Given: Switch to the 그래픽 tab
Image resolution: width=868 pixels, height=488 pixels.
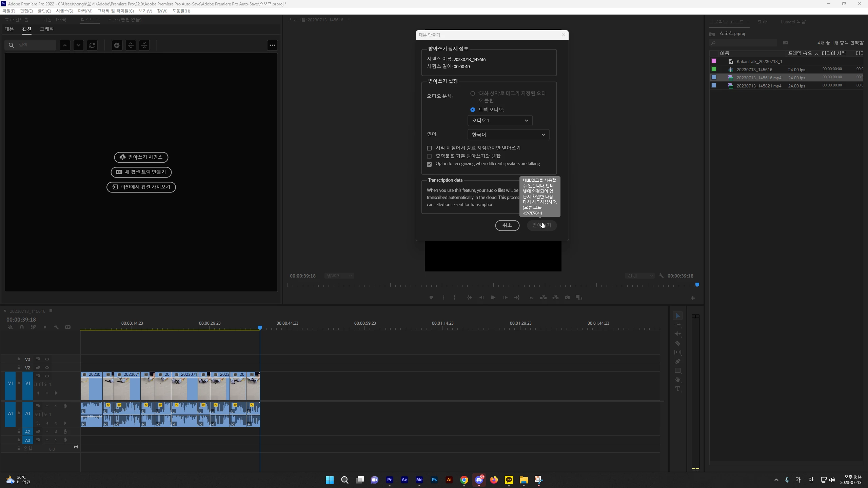Looking at the screenshot, I should click(x=46, y=29).
